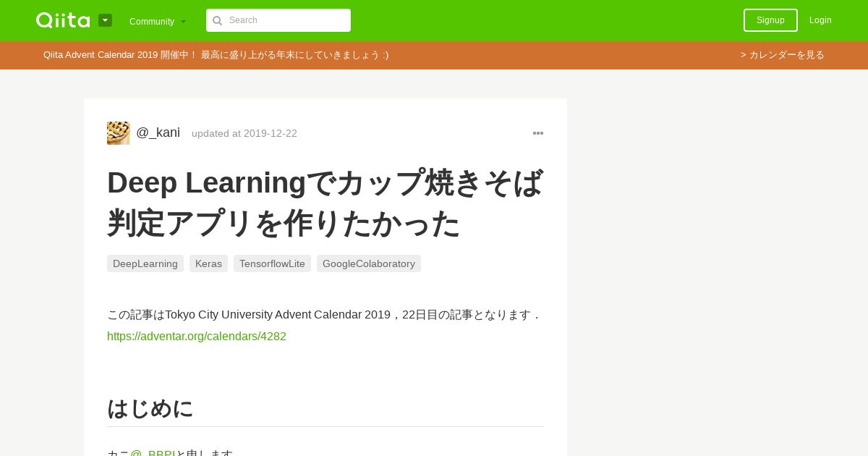Select the DeepLearning tag

145,263
